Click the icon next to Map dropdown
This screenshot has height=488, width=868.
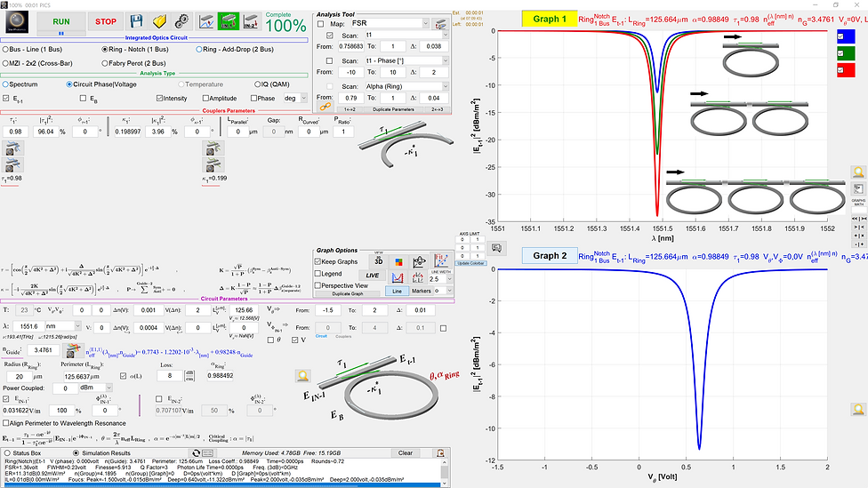click(x=440, y=24)
